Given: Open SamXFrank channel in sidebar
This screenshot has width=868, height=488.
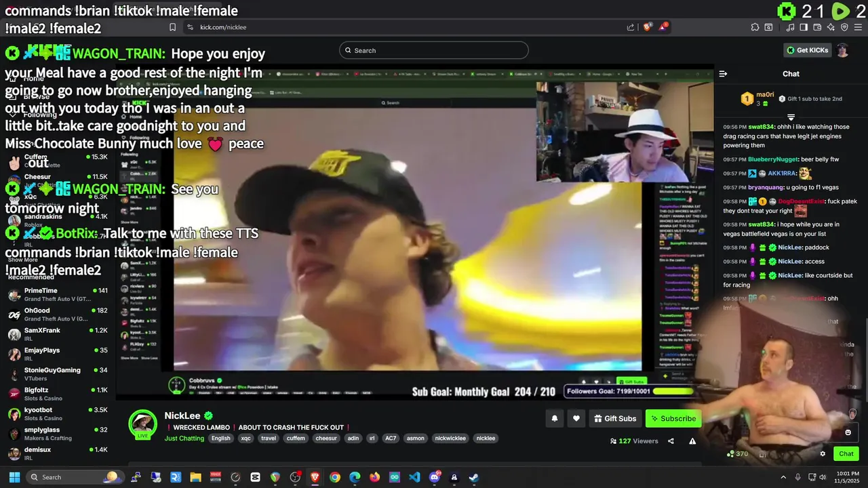Looking at the screenshot, I should pos(58,334).
